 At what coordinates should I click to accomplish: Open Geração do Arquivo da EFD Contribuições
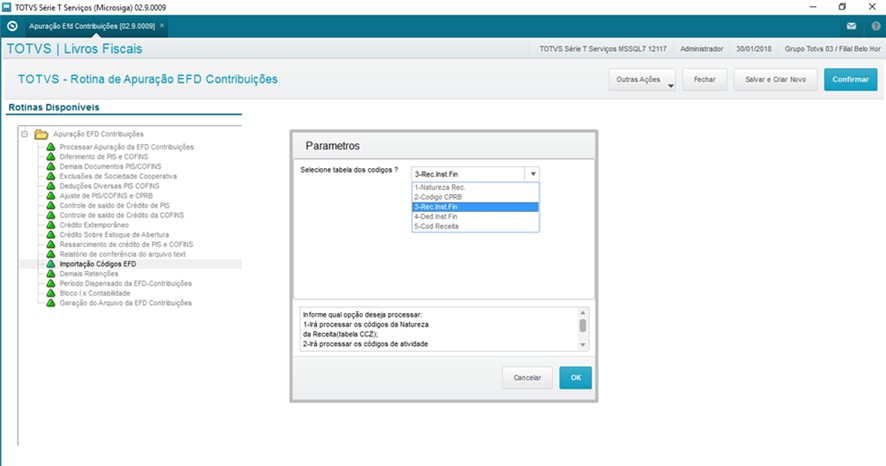tap(125, 303)
